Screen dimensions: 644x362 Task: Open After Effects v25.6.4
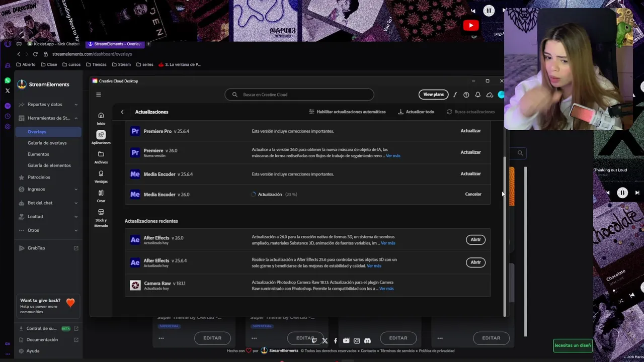coord(475,262)
